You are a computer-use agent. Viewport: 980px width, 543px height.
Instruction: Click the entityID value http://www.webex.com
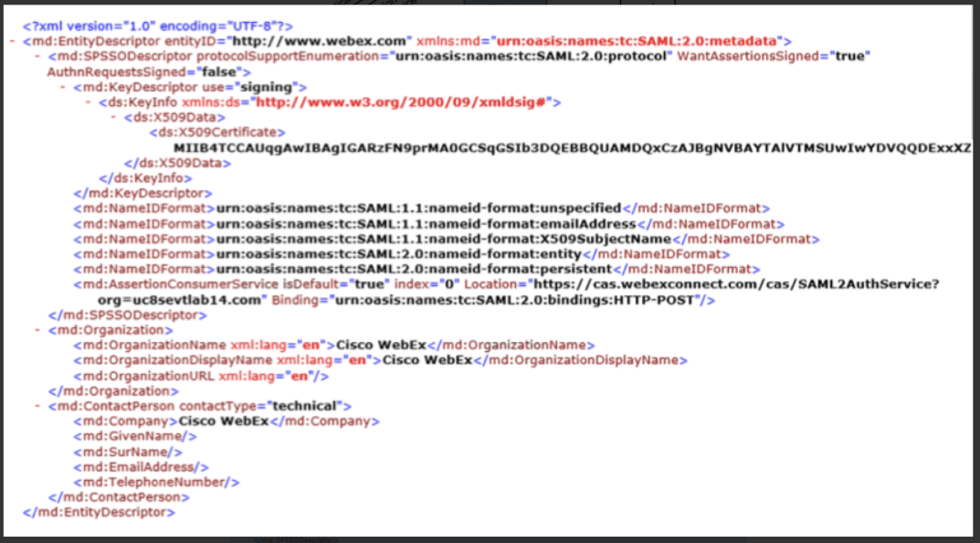(x=320, y=41)
